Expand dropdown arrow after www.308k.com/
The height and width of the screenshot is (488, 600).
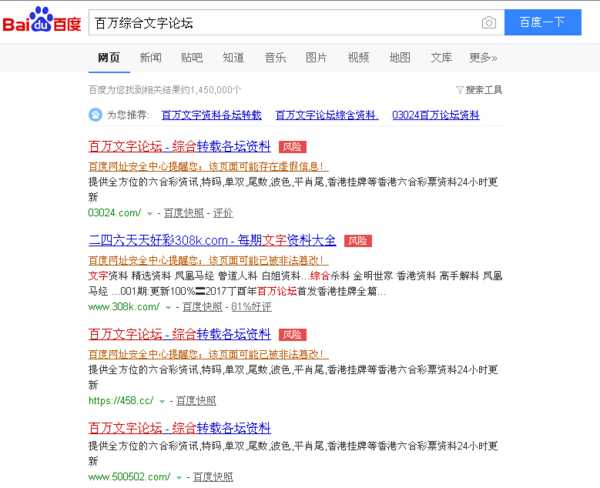point(168,307)
